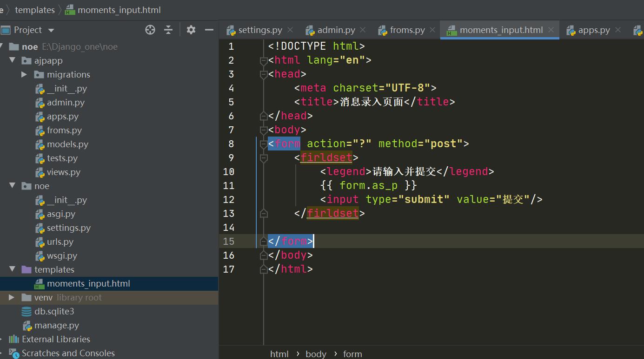Click moments_input.html in the path breadcrumb
This screenshot has width=644, height=359.
pyautogui.click(x=119, y=10)
